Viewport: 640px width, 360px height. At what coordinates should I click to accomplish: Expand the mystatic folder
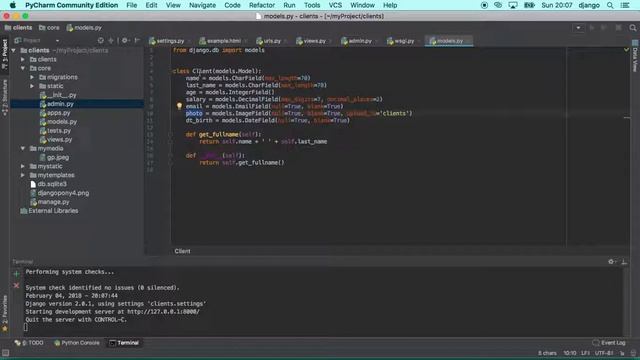click(23, 167)
